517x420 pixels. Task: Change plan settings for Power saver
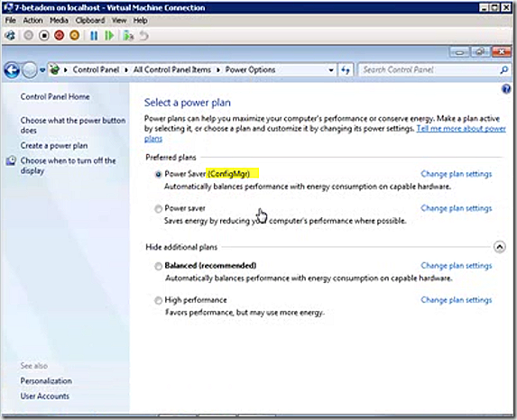click(x=456, y=208)
